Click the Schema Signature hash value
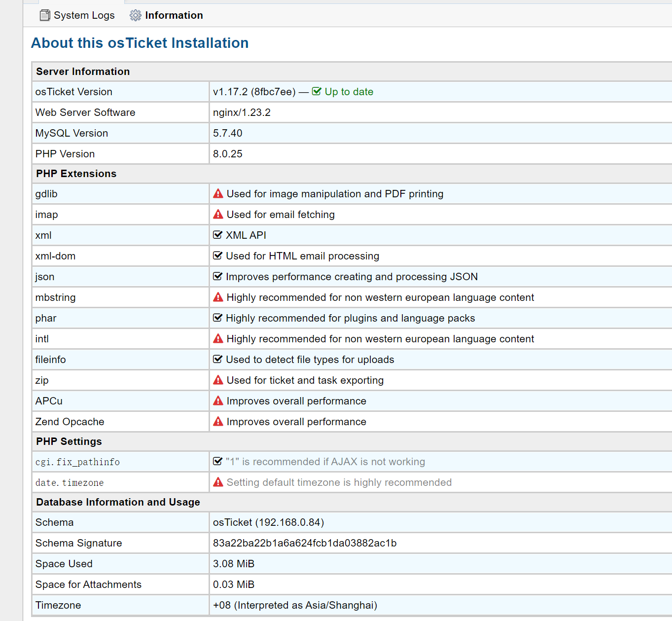Screen dimensions: 672x621 (305, 543)
